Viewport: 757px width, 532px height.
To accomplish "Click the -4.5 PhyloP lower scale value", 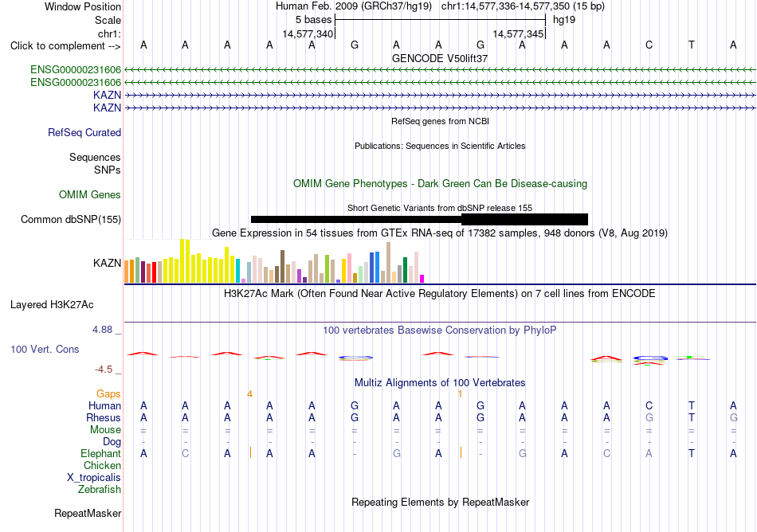I will click(104, 370).
